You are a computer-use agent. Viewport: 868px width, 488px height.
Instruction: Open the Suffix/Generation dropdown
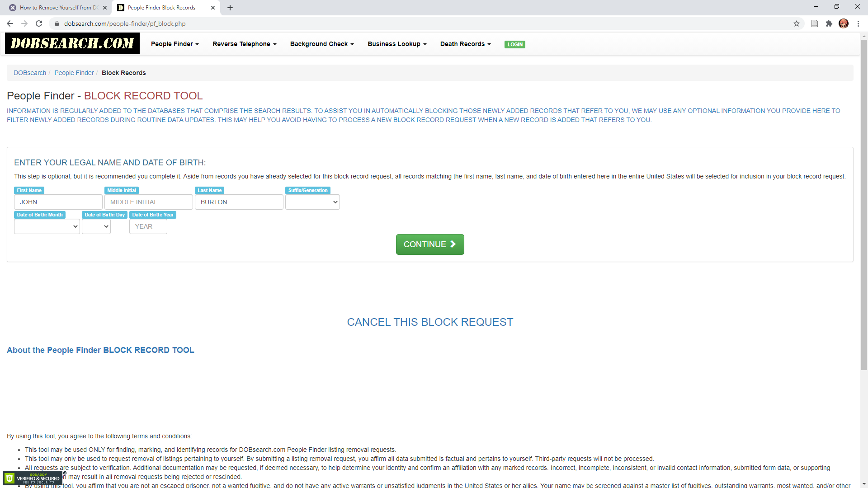312,202
